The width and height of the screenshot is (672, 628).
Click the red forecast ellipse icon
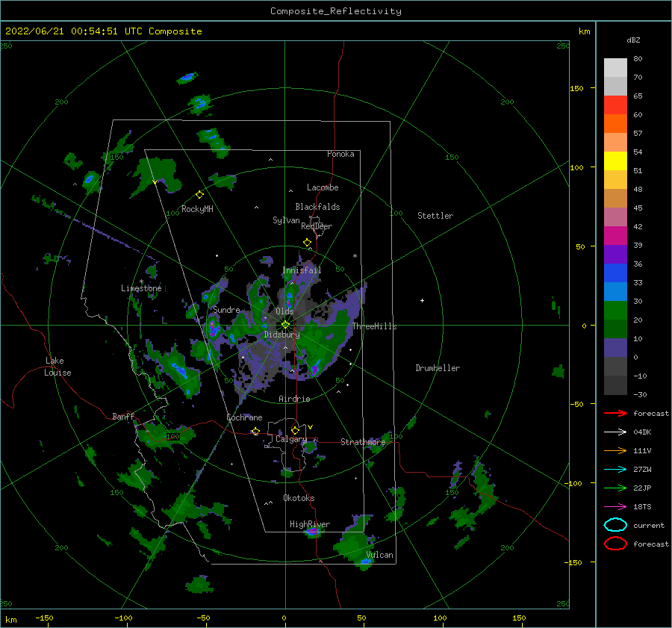click(x=615, y=544)
